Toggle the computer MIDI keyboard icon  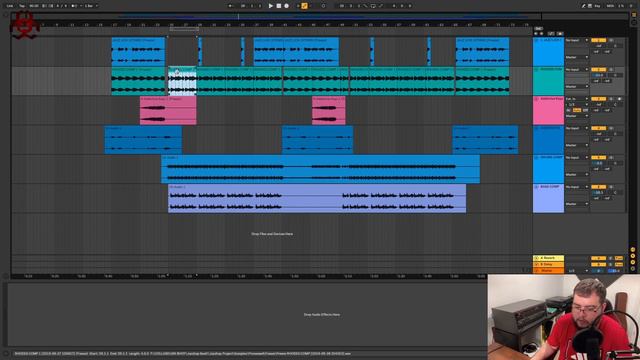click(590, 6)
